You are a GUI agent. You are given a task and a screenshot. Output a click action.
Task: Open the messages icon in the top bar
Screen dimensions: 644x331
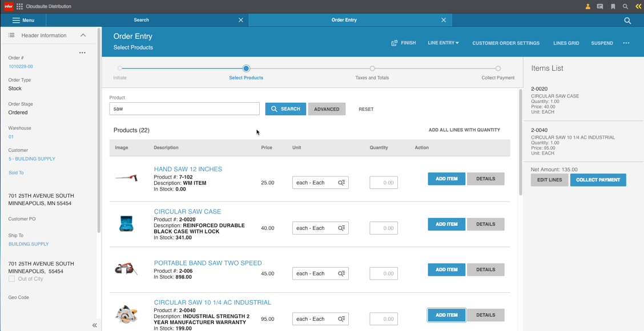pos(601,6)
